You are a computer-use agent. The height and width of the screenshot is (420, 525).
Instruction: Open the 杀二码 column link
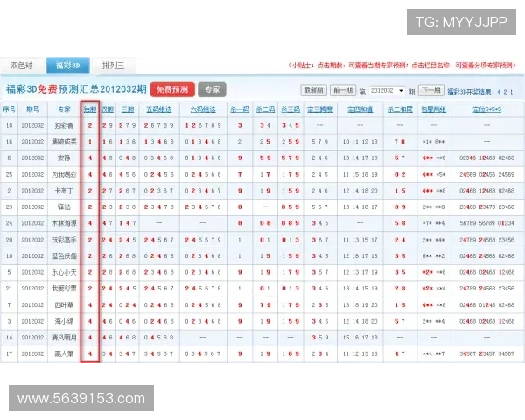265,109
